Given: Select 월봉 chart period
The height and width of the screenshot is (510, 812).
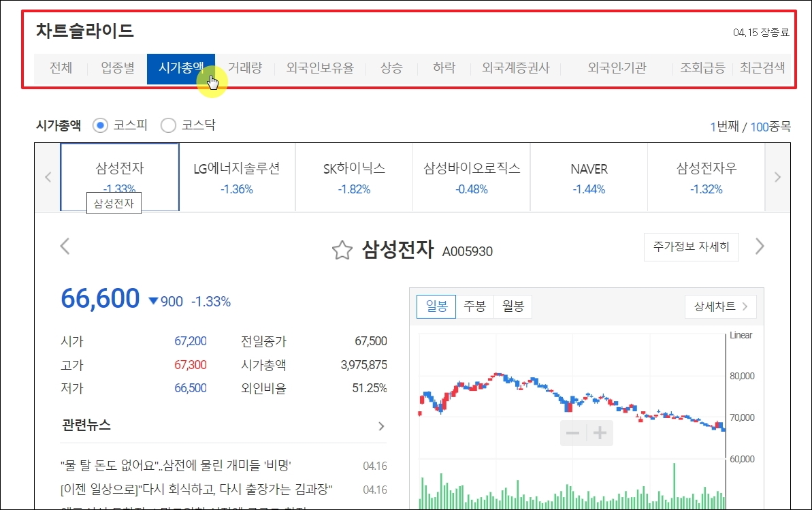Looking at the screenshot, I should coord(513,306).
